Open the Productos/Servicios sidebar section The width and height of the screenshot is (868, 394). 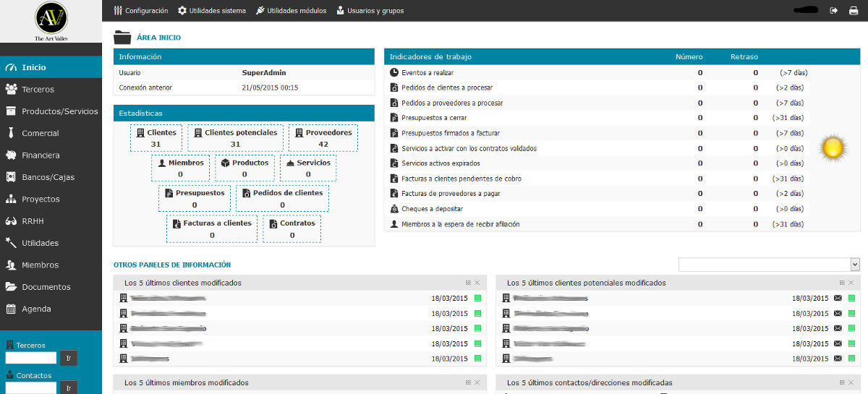(51, 111)
